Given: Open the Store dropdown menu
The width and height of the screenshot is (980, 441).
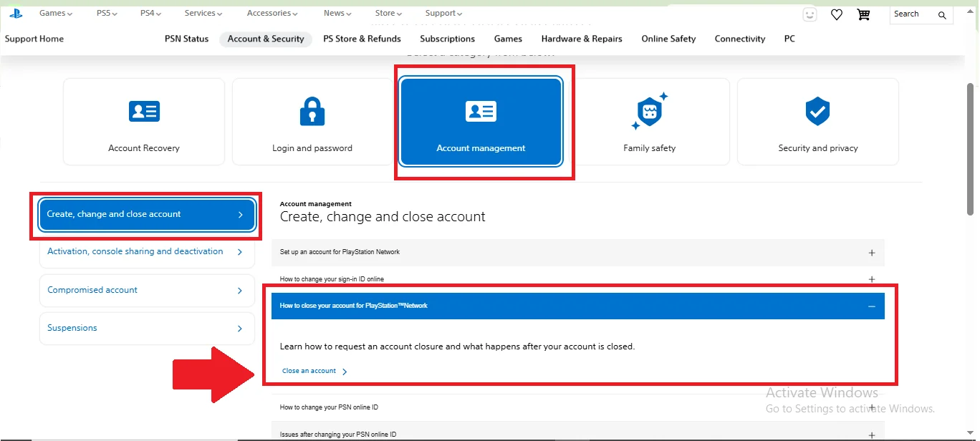Looking at the screenshot, I should (x=389, y=13).
